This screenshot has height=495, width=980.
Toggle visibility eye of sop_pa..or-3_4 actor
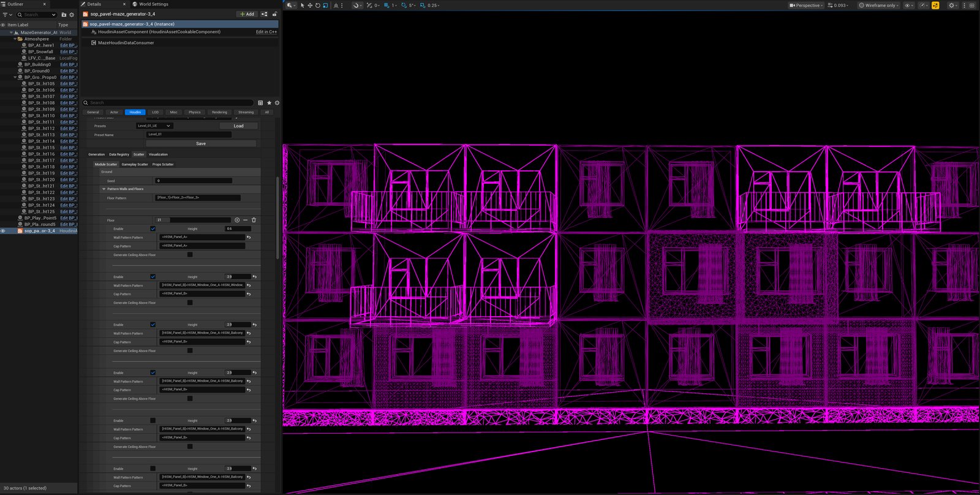3,231
